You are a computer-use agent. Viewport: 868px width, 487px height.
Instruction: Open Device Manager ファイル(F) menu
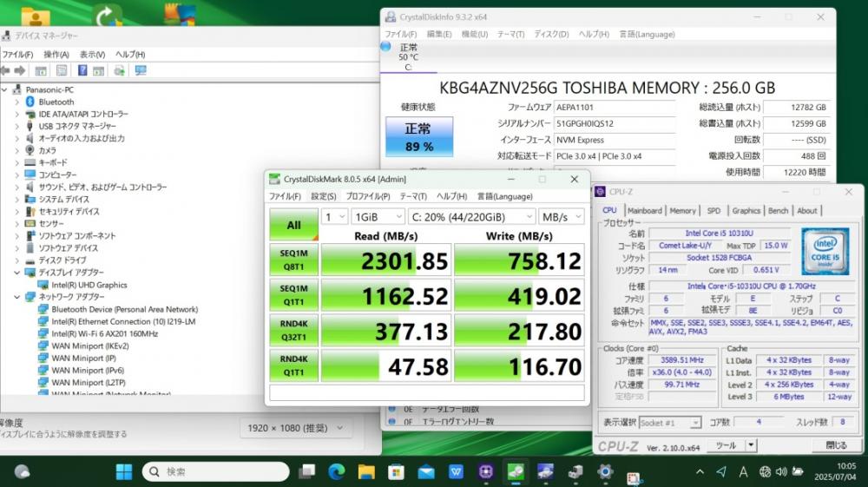(17, 54)
